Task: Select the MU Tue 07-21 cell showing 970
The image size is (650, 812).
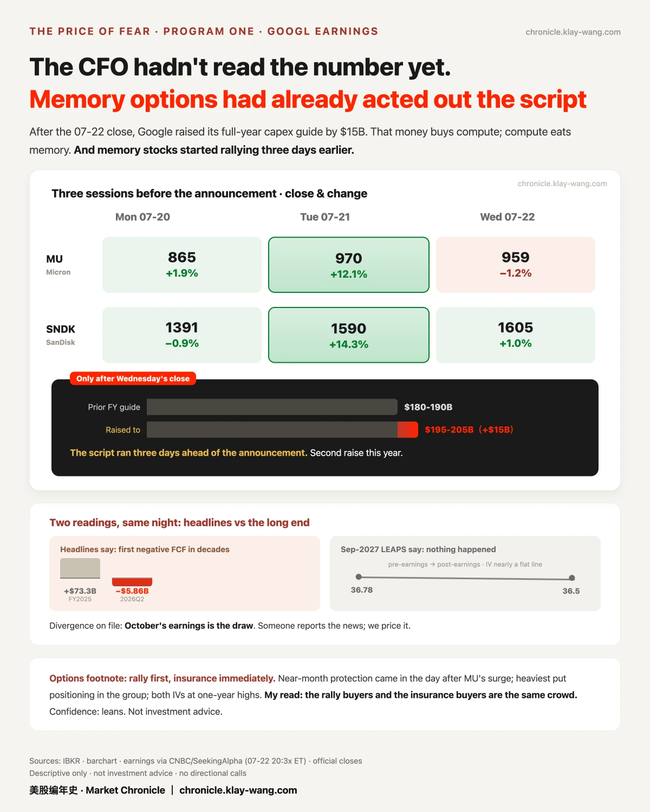Action: [349, 265]
